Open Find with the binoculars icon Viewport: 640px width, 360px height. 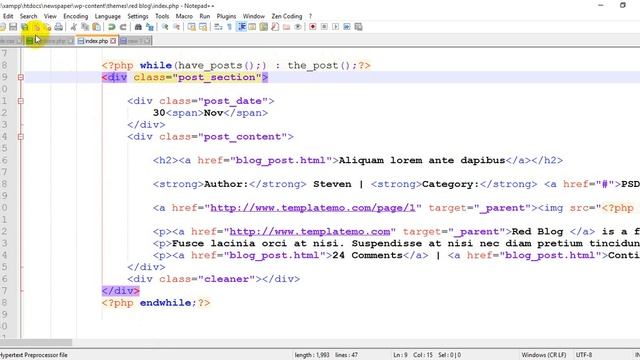click(138, 27)
